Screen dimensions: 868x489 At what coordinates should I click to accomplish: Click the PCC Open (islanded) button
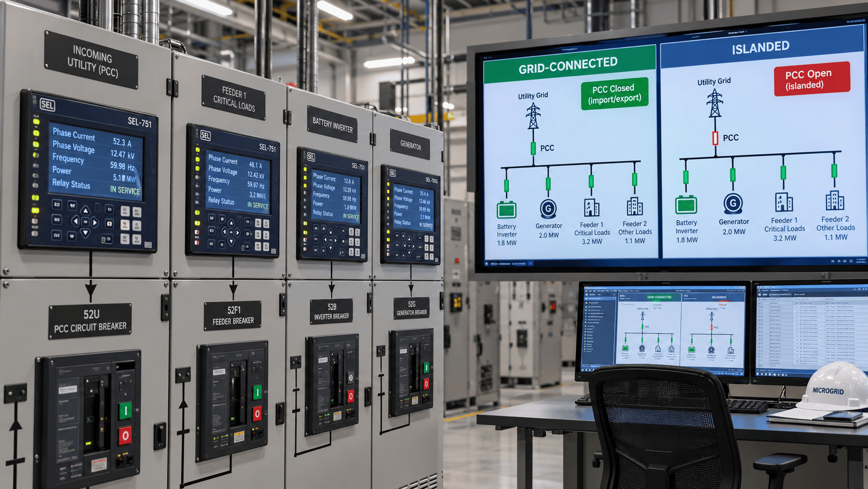(x=811, y=78)
